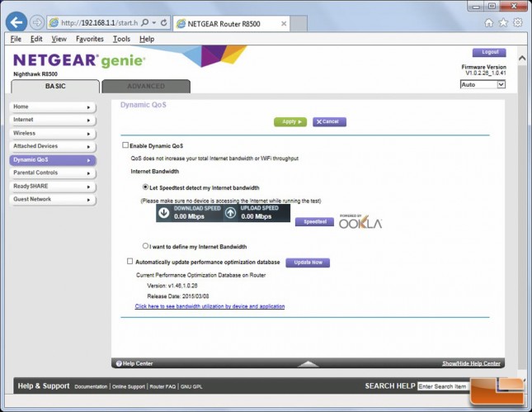Switch to the BASIC tab
Image resolution: width=532 pixels, height=412 pixels.
(55, 86)
